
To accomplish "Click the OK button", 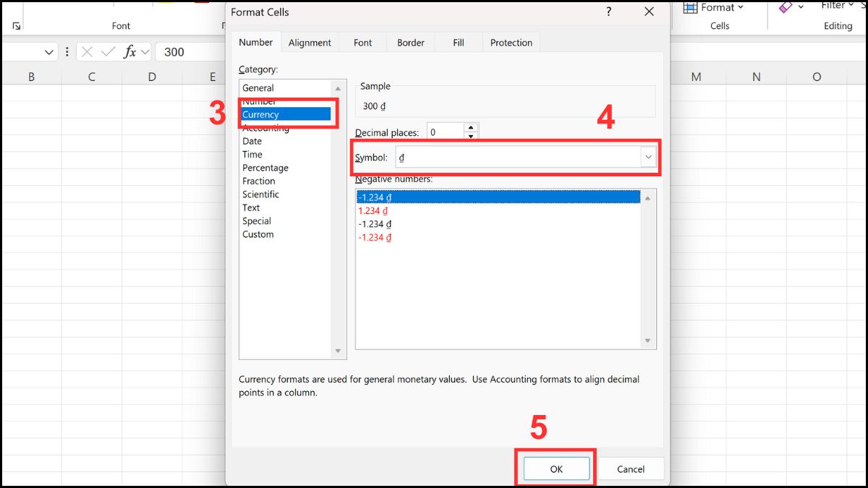I will (555, 468).
